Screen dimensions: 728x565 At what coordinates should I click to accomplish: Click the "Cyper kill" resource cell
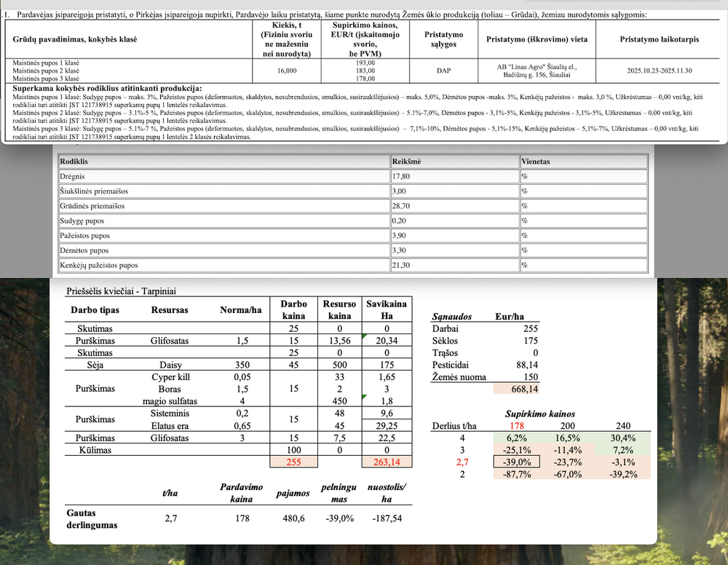pyautogui.click(x=170, y=377)
